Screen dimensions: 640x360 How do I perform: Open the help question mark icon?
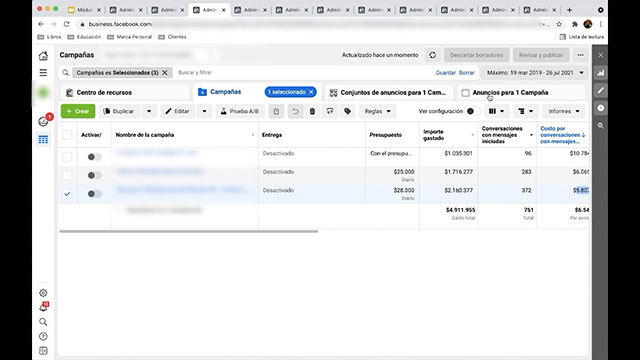pyautogui.click(x=43, y=336)
